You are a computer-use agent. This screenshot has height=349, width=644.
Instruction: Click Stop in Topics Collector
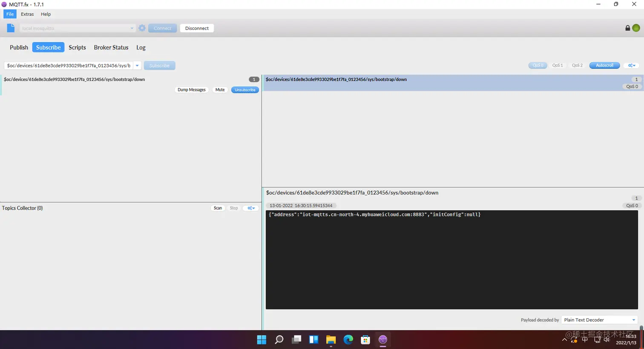[x=234, y=208]
